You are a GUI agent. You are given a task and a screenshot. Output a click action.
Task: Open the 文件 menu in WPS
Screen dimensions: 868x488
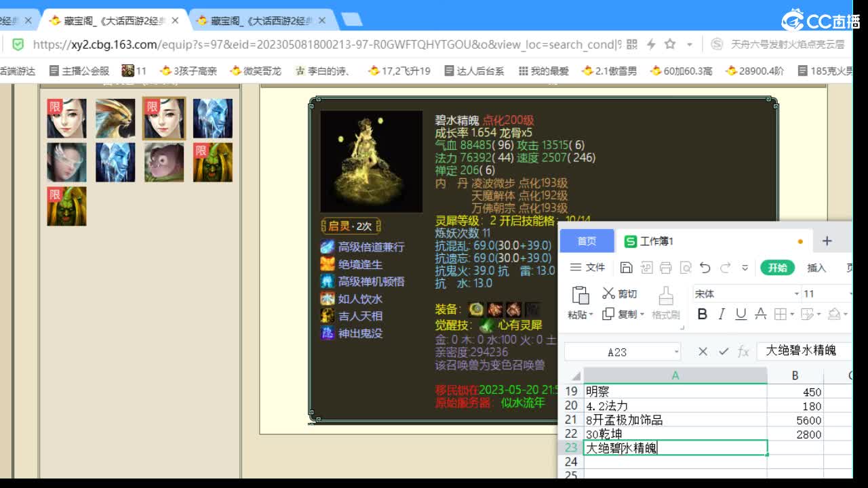pos(587,267)
